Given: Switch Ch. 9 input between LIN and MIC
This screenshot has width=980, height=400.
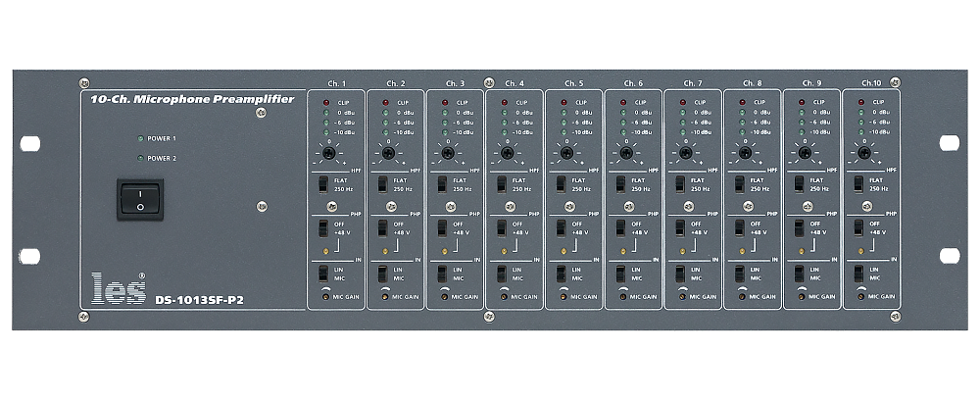Looking at the screenshot, I should point(799,274).
